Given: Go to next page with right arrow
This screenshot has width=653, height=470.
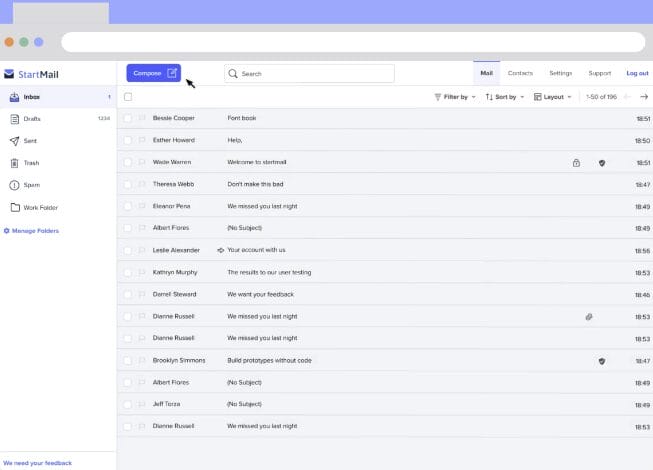Looking at the screenshot, I should tap(644, 97).
